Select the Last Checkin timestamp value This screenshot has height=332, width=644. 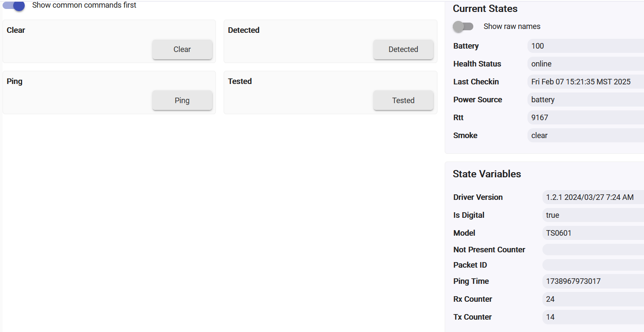coord(586,82)
